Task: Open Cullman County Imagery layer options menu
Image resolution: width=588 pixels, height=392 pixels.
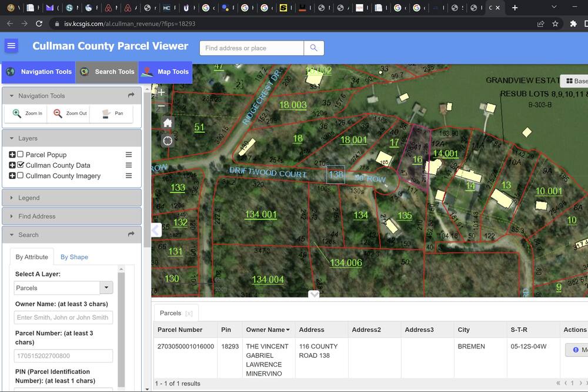Action: [129, 176]
